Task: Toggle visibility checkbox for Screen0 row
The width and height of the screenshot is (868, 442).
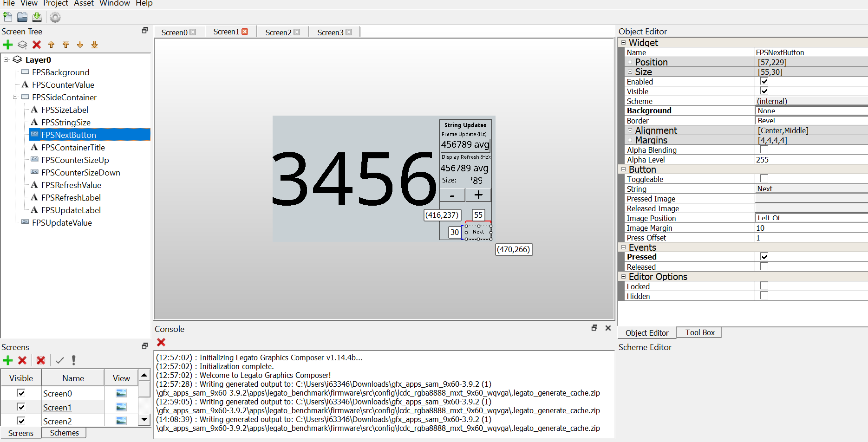Action: tap(21, 393)
